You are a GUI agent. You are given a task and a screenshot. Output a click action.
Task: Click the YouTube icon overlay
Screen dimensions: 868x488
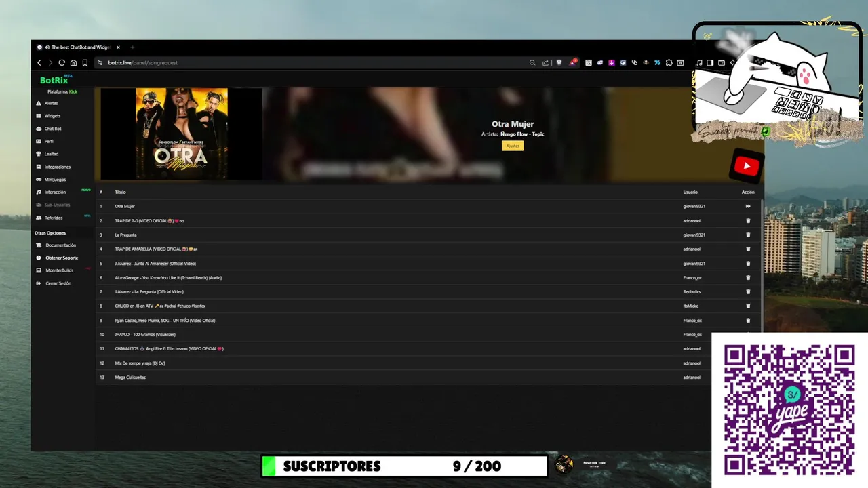coord(747,165)
